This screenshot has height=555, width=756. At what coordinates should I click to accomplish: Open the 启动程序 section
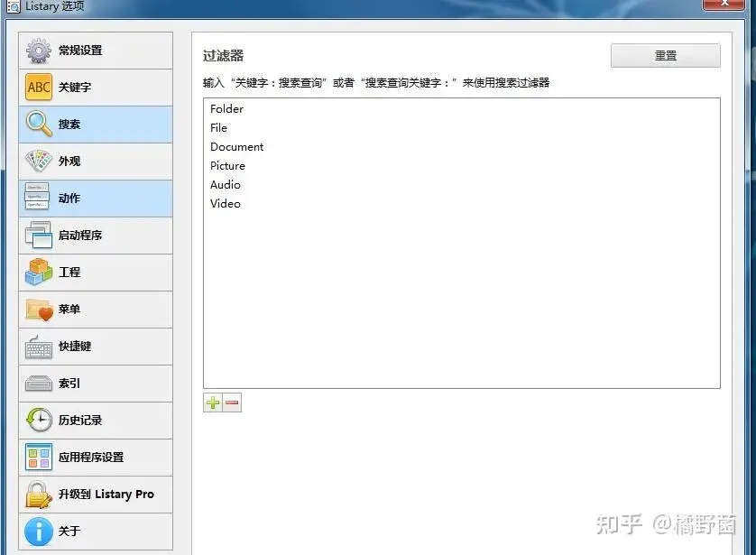coord(96,236)
